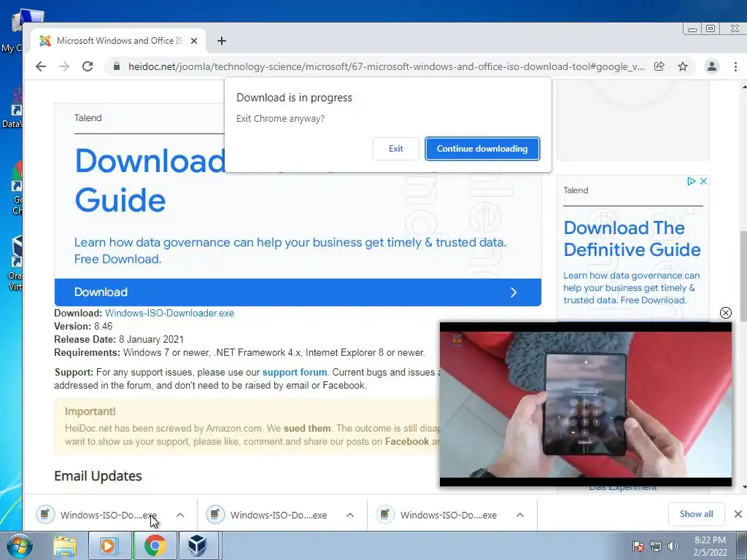Click the AdChoices triangle icon in sidebar ad
The image size is (747, 560).
pos(692,182)
